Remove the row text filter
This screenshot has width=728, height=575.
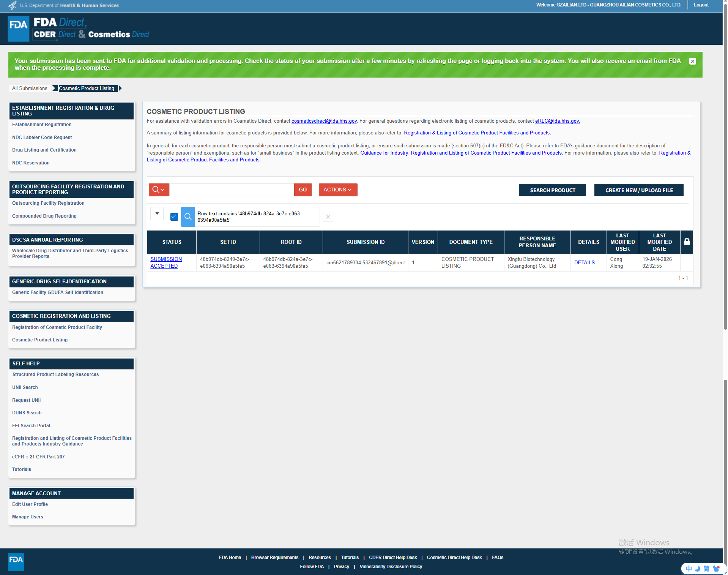(x=328, y=217)
